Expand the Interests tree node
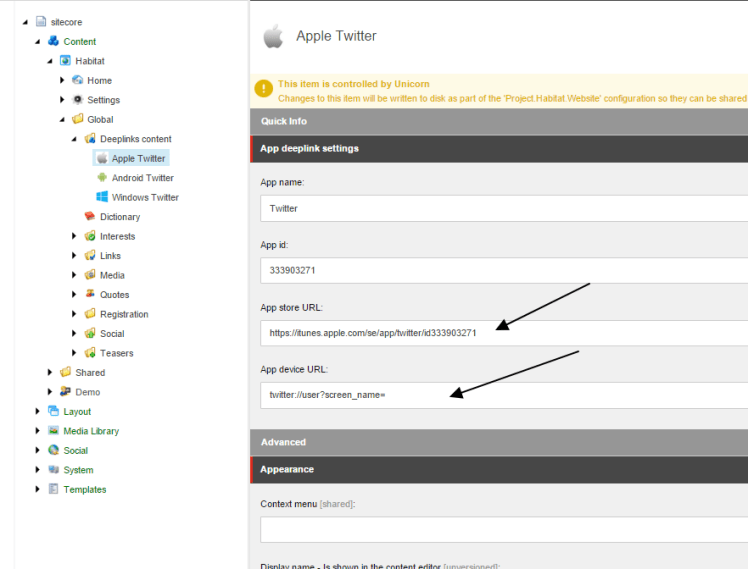 [74, 236]
